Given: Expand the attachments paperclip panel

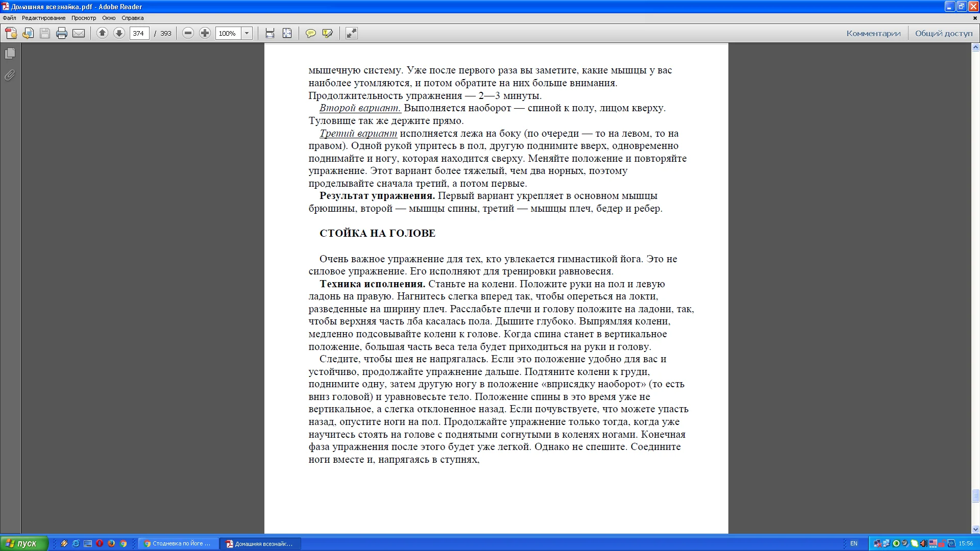Looking at the screenshot, I should coord(10,76).
